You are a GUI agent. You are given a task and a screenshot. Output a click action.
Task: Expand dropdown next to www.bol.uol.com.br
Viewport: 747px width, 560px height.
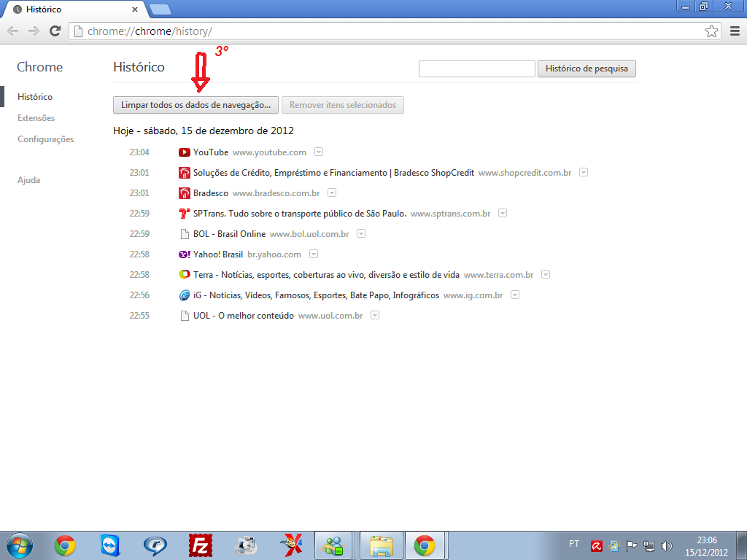click(361, 234)
